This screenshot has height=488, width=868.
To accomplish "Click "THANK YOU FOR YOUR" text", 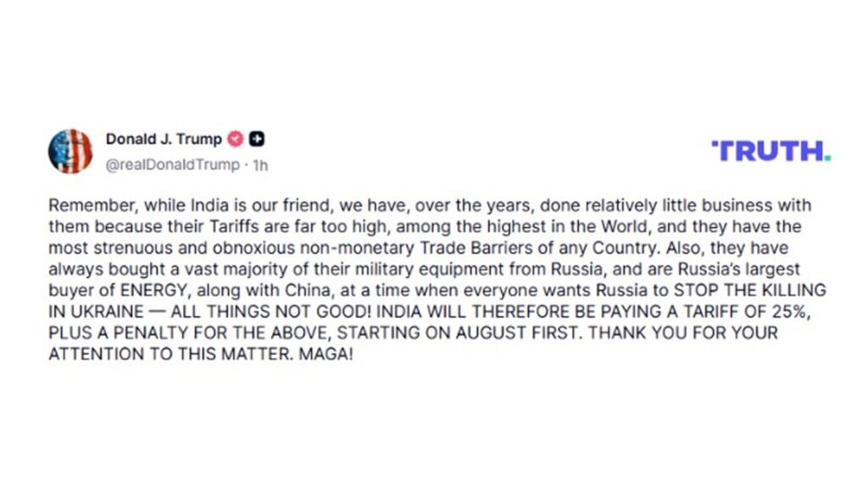I will (x=682, y=333).
